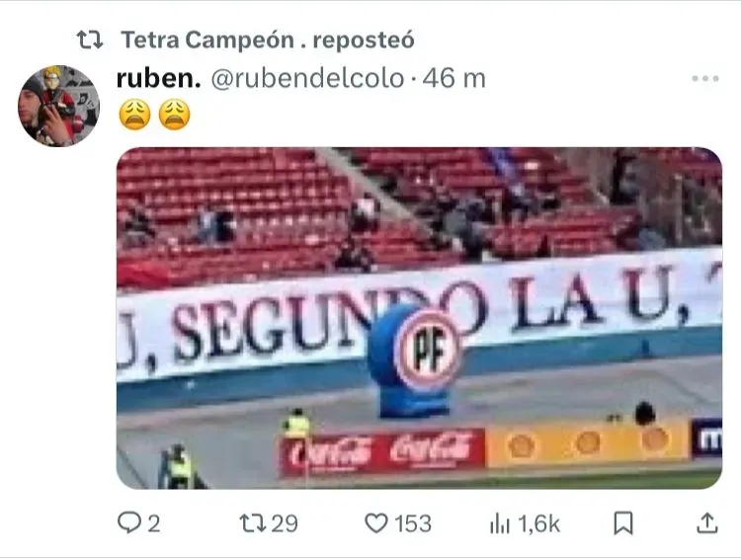Click the like count 153
The height and width of the screenshot is (560, 741).
point(413,524)
